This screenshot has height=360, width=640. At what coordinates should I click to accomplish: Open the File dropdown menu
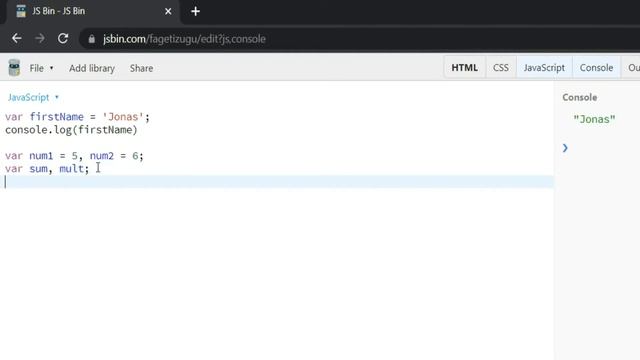[41, 68]
